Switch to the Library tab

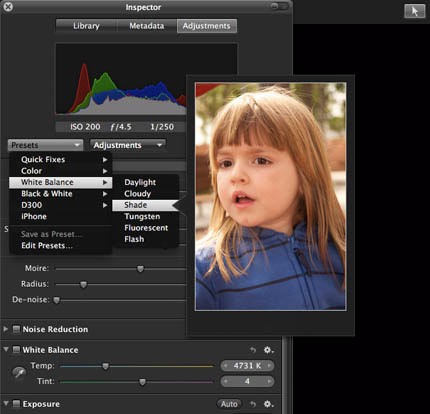pos(86,26)
